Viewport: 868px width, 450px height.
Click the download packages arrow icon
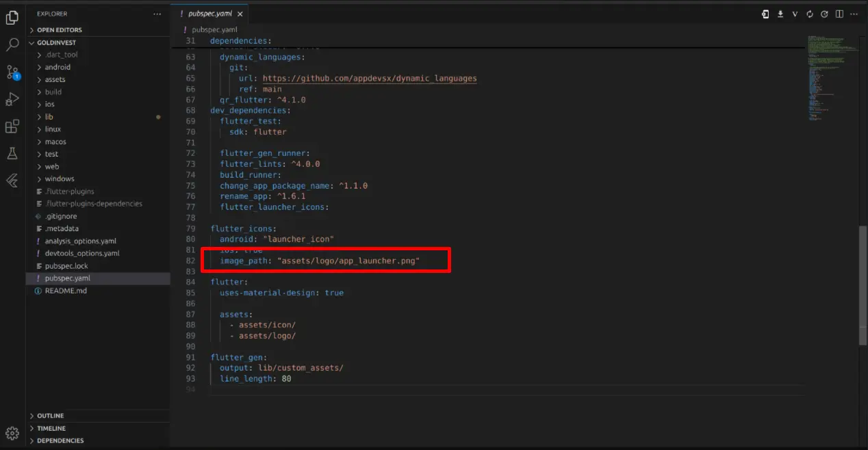coord(780,14)
